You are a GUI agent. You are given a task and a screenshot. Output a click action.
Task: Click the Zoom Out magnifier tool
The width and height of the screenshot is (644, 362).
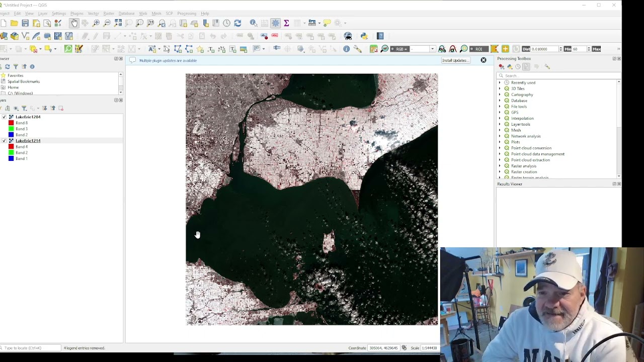click(x=107, y=23)
